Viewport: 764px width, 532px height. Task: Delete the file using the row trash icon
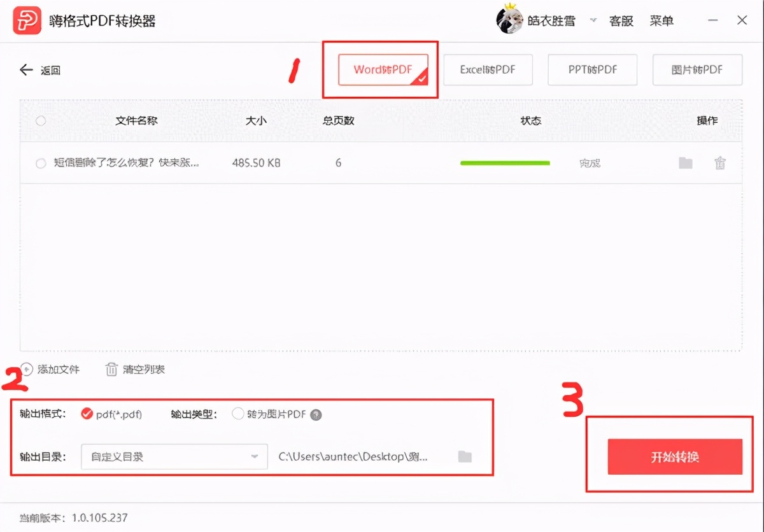pyautogui.click(x=720, y=163)
